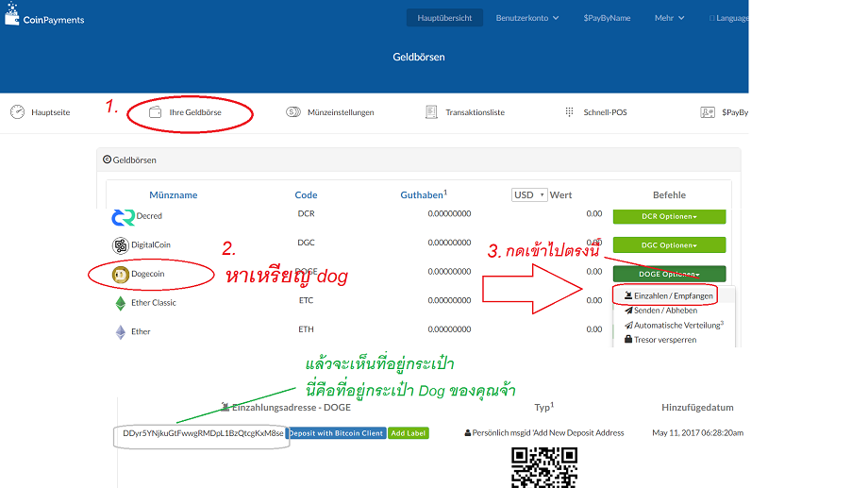Click the deposit QR code

[544, 467]
